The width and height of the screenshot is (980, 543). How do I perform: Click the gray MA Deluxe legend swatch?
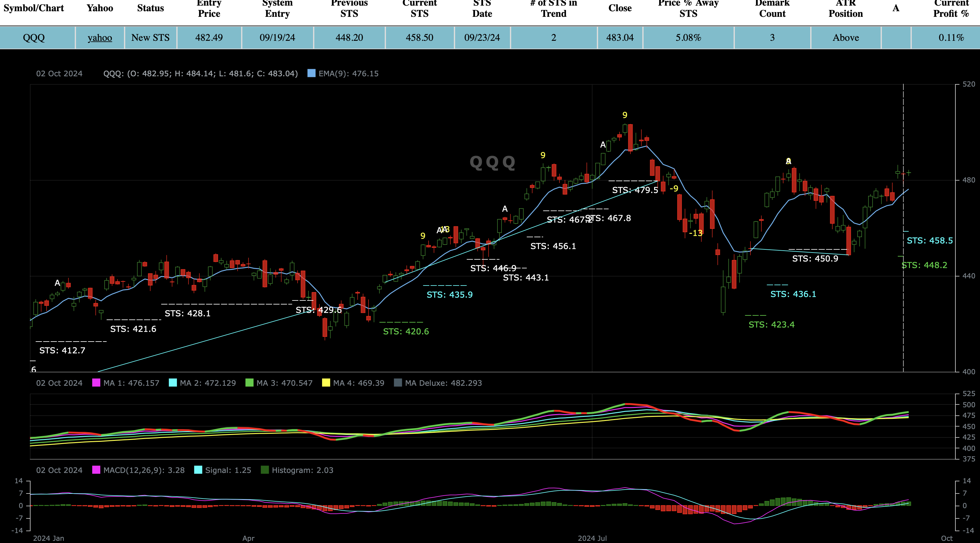point(398,383)
